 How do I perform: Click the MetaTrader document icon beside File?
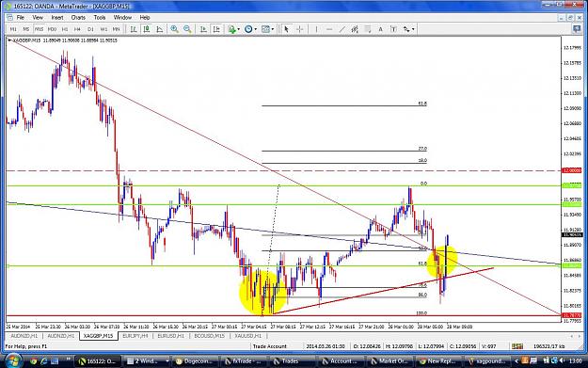click(x=9, y=17)
